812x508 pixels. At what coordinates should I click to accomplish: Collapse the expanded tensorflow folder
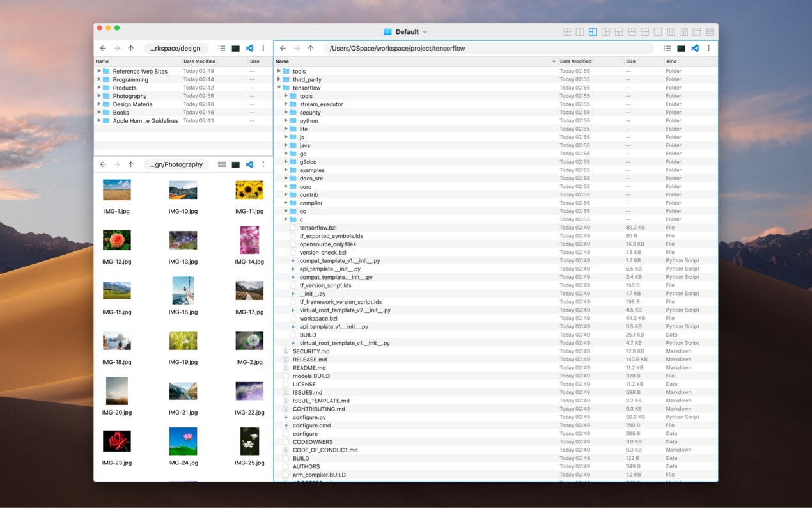pyautogui.click(x=279, y=88)
